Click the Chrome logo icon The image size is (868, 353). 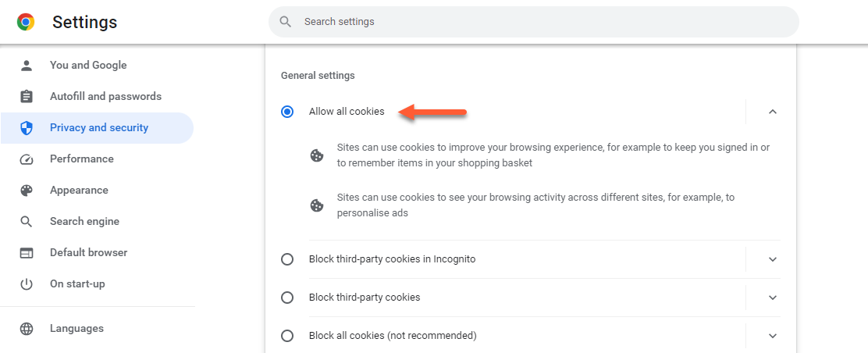[x=26, y=23]
